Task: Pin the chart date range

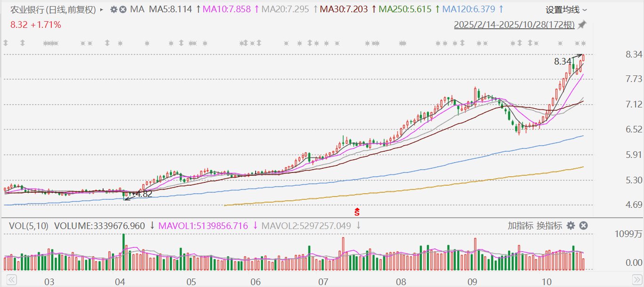Action: 582,25
